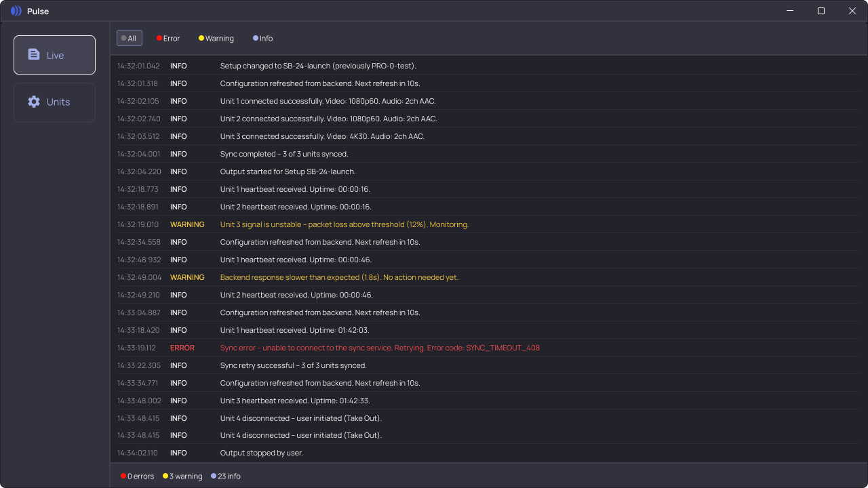Click 'Unit 3 heartbeat received' log entry
Image resolution: width=868 pixels, height=488 pixels.
(x=488, y=401)
